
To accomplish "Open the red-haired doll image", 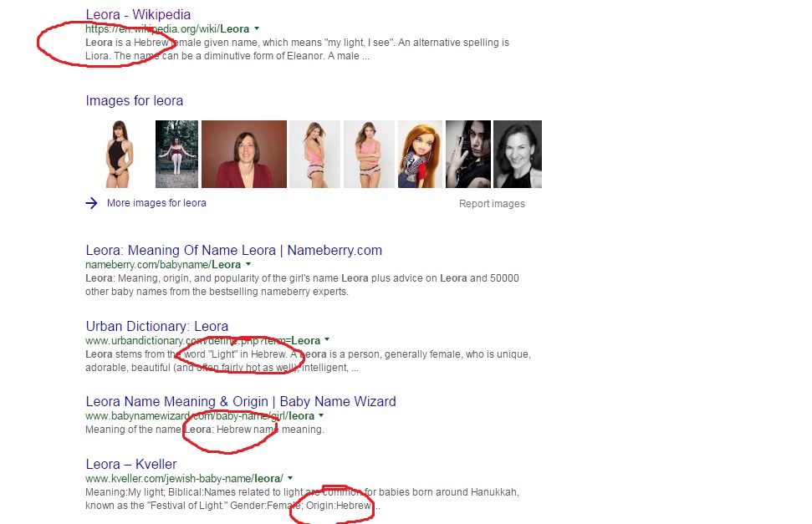I will point(420,154).
